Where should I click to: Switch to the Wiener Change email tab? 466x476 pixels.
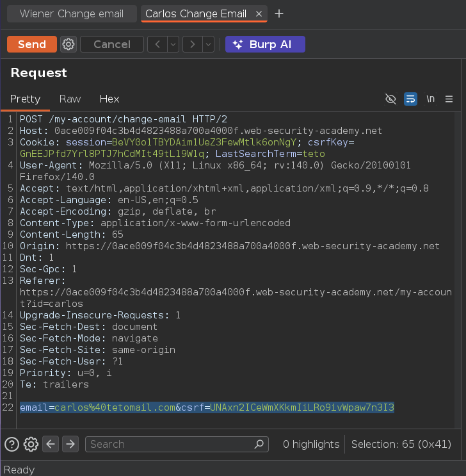pyautogui.click(x=72, y=13)
